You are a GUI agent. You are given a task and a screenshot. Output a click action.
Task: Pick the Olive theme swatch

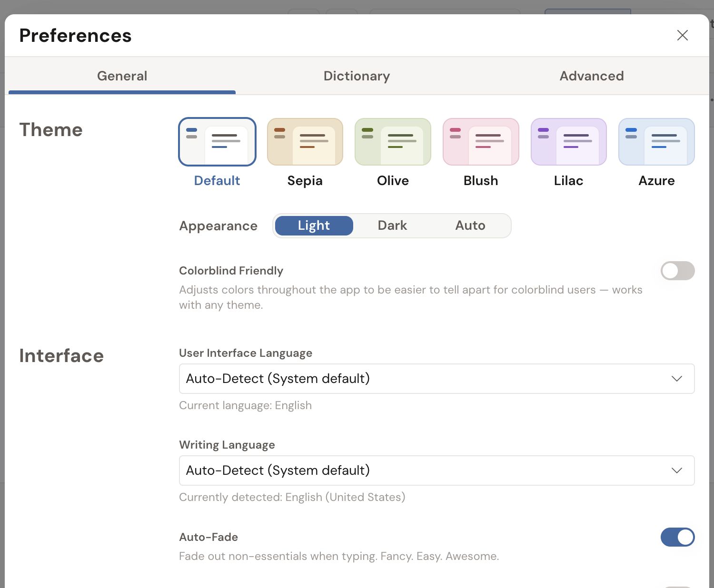pos(393,142)
